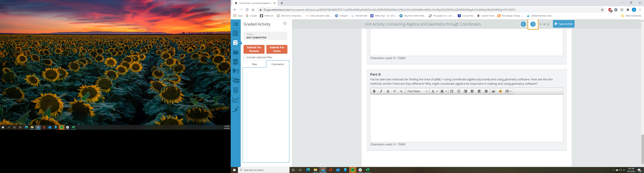Insert an image in Part G editor

[x=493, y=91]
